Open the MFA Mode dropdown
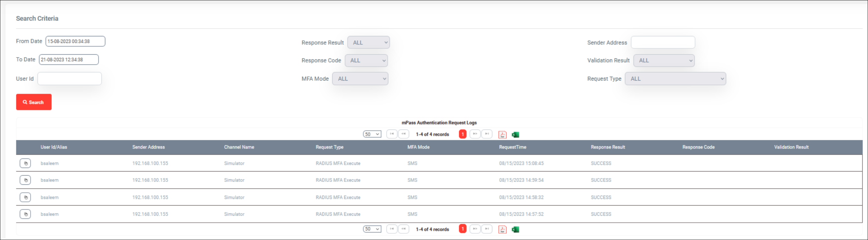 360,79
